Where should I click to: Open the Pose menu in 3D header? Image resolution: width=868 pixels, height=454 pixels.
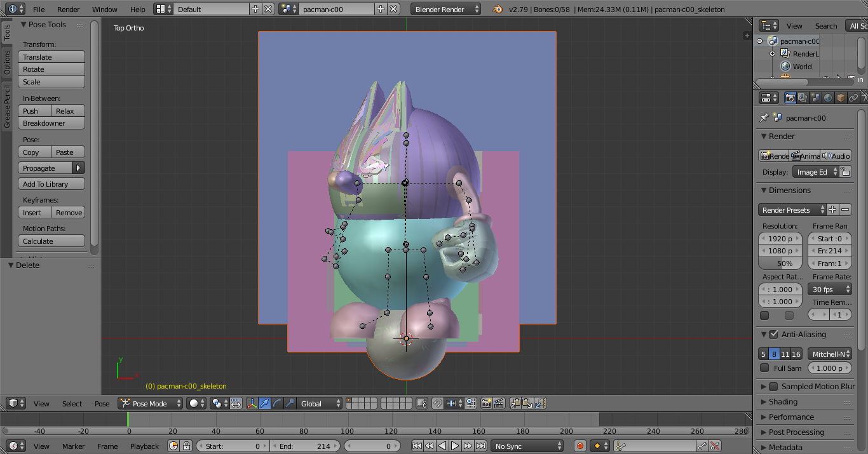tap(102, 403)
